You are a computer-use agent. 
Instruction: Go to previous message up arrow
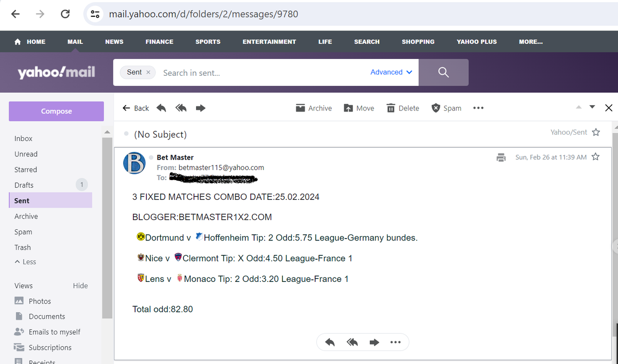pyautogui.click(x=579, y=107)
